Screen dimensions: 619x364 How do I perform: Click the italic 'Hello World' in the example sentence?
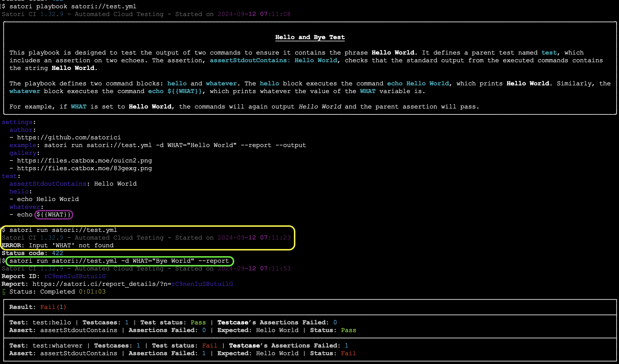point(320,107)
